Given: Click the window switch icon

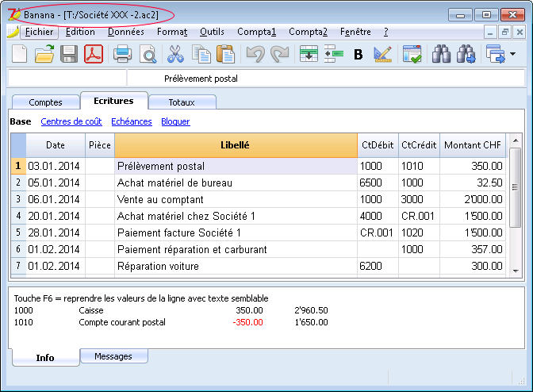Looking at the screenshot, I should (496, 54).
